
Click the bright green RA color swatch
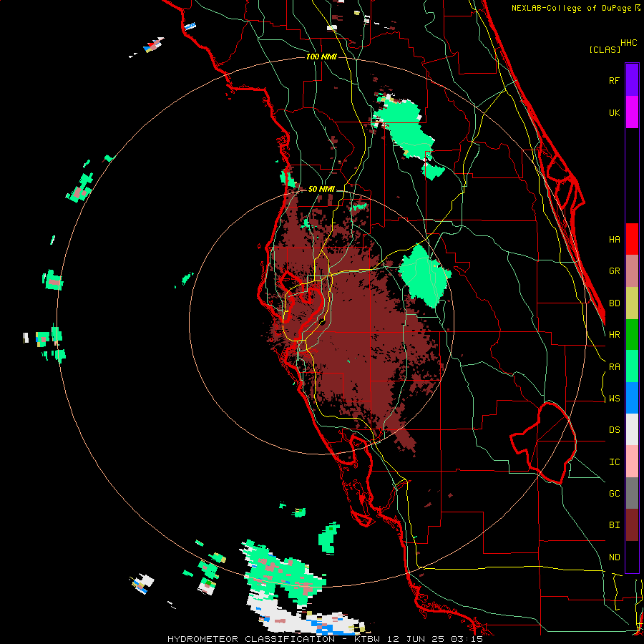coord(632,366)
